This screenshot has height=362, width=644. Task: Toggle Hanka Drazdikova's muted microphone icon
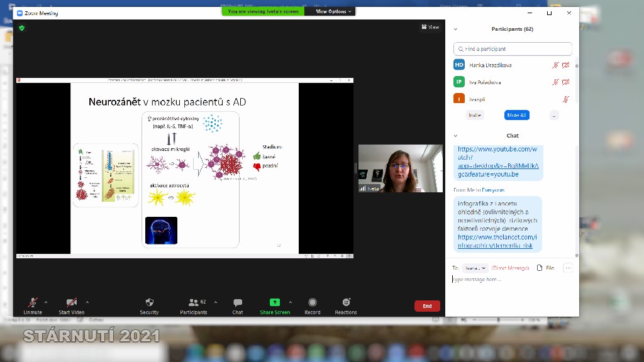(555, 65)
